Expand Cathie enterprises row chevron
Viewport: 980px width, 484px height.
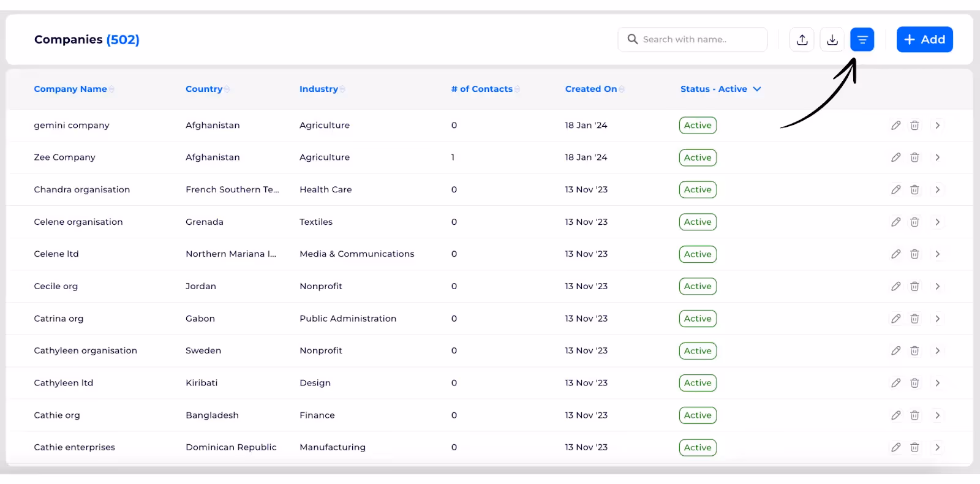pos(937,447)
